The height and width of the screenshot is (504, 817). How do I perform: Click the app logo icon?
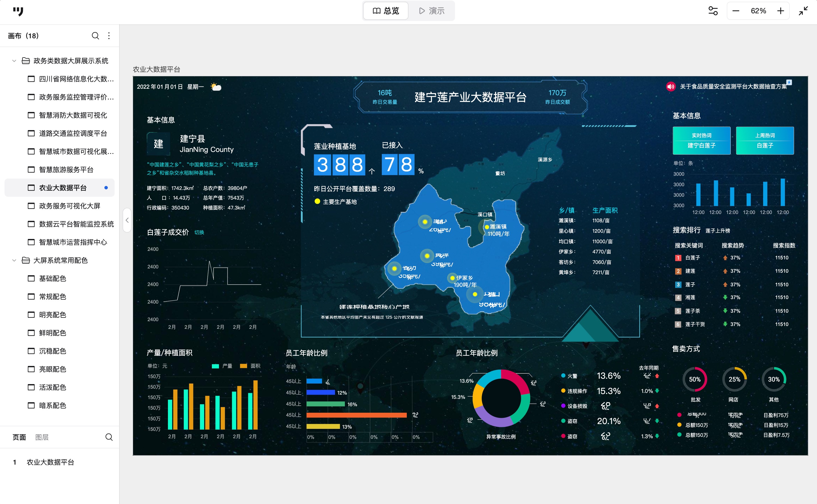click(x=18, y=11)
